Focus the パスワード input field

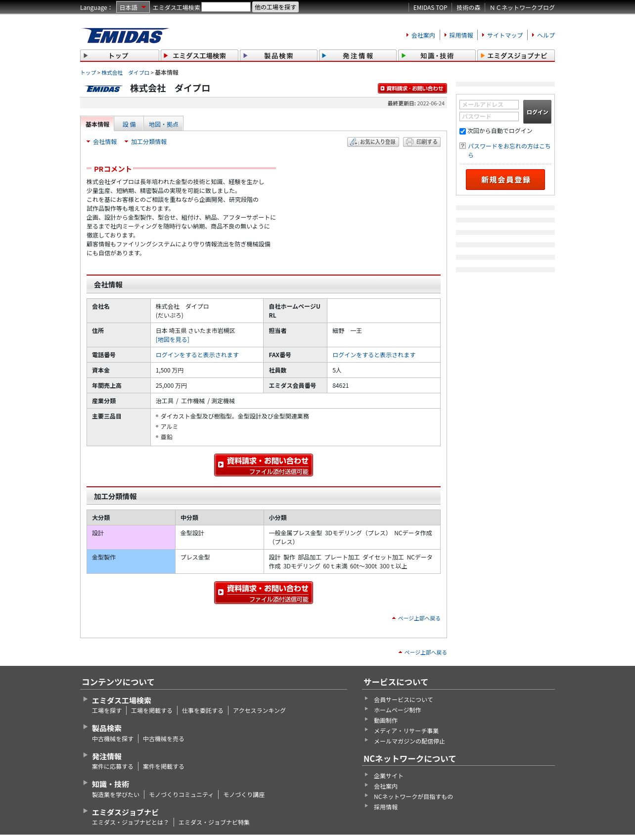tap(489, 116)
